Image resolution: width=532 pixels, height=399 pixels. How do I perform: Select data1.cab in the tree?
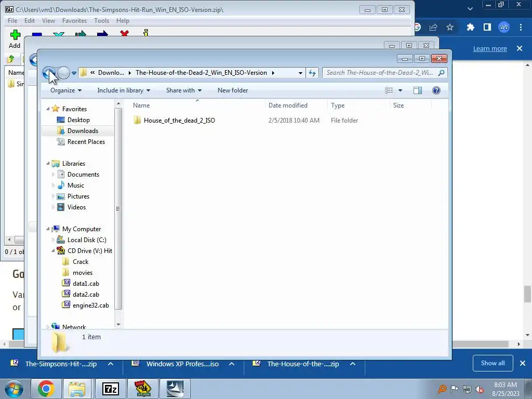pyautogui.click(x=86, y=283)
